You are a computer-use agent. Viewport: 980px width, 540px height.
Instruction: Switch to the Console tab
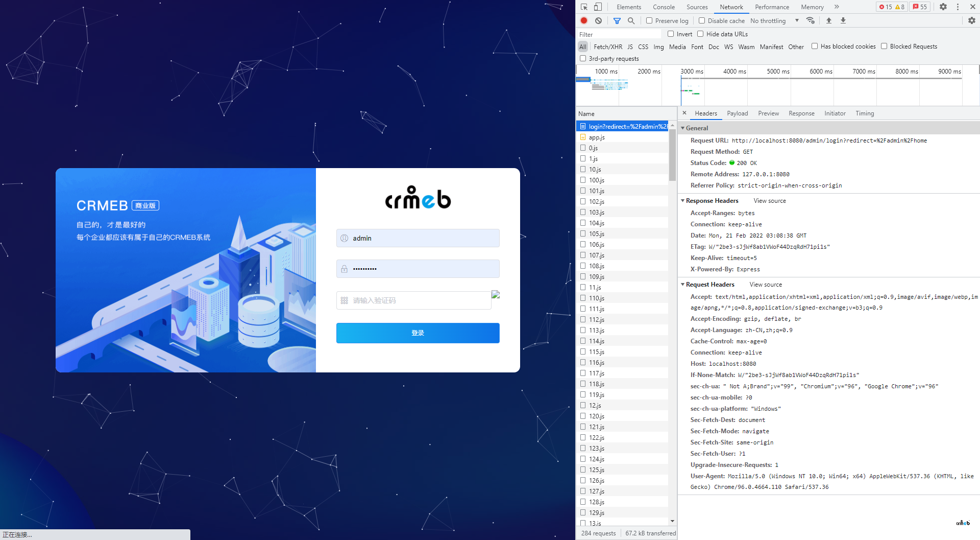[664, 7]
